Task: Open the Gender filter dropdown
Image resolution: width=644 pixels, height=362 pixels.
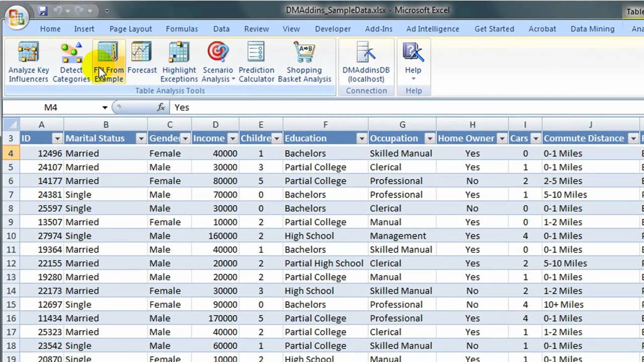Action: (185, 138)
